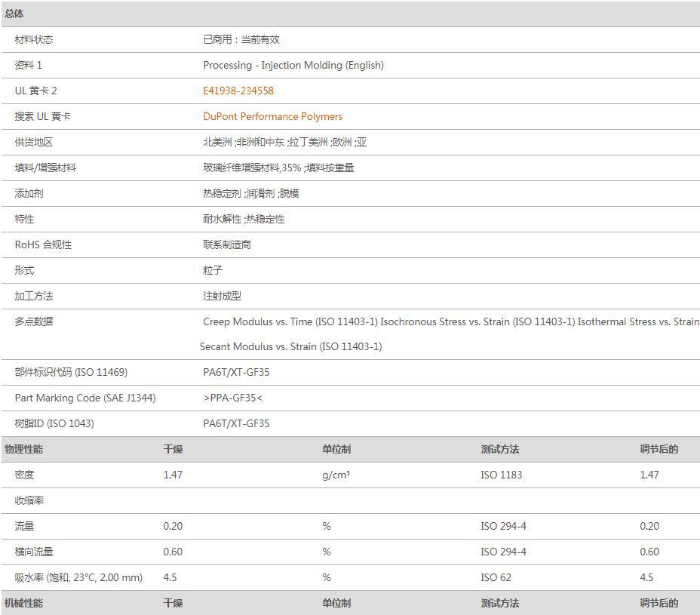700x615 pixels.
Task: Select Secant Modulus vs. Strain (ISO 11403-1)
Action: (291, 346)
